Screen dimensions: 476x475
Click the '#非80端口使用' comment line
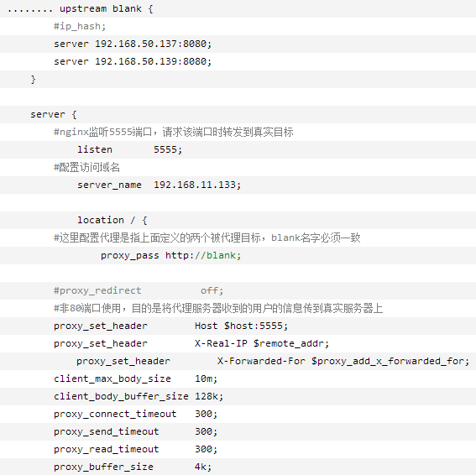pyautogui.click(x=218, y=308)
